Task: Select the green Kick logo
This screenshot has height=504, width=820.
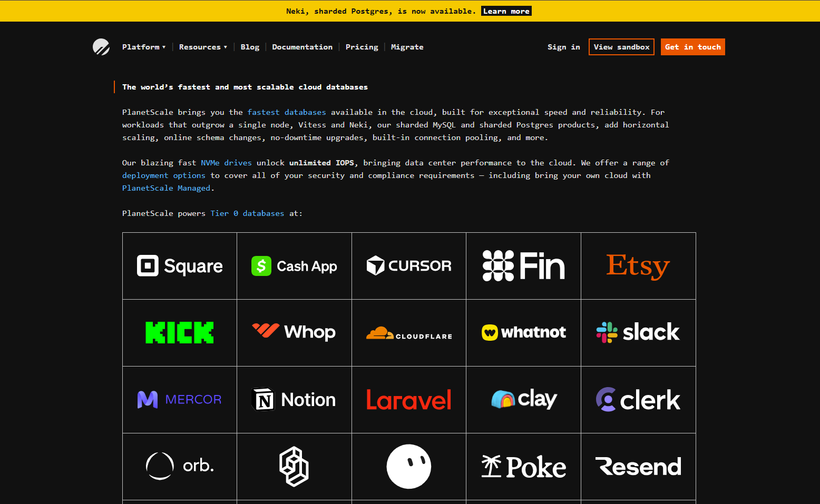Action: [x=180, y=333]
